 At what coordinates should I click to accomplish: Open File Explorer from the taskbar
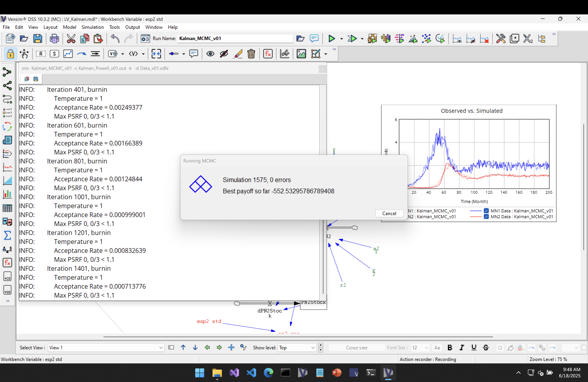[217, 373]
